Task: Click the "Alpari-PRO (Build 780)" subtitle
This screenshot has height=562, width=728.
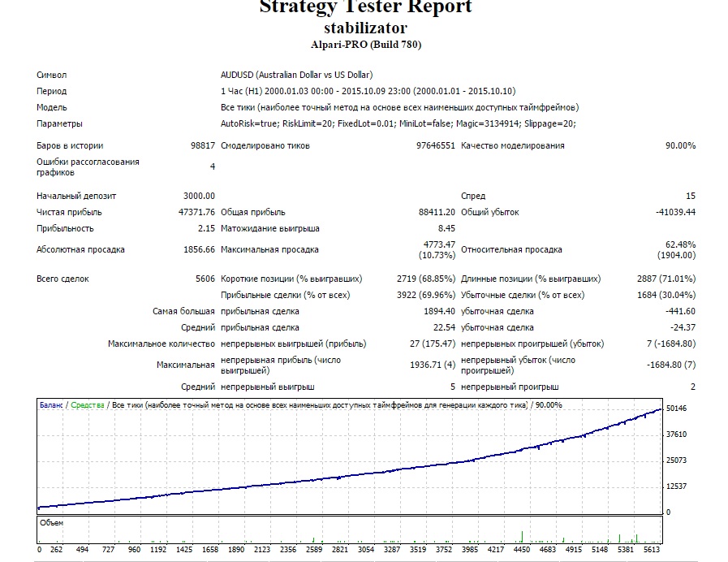Action: pos(366,45)
